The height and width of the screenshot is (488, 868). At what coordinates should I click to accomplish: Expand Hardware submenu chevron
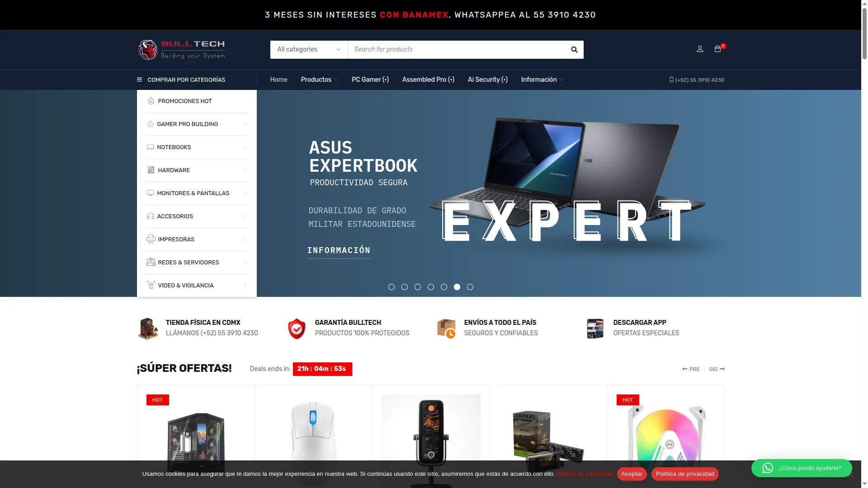tap(245, 170)
